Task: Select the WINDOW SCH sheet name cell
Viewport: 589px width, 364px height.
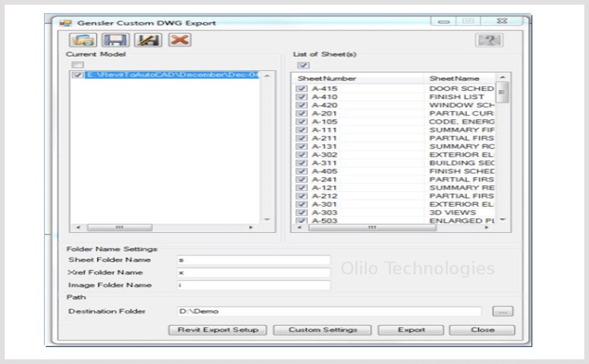Action: click(461, 105)
